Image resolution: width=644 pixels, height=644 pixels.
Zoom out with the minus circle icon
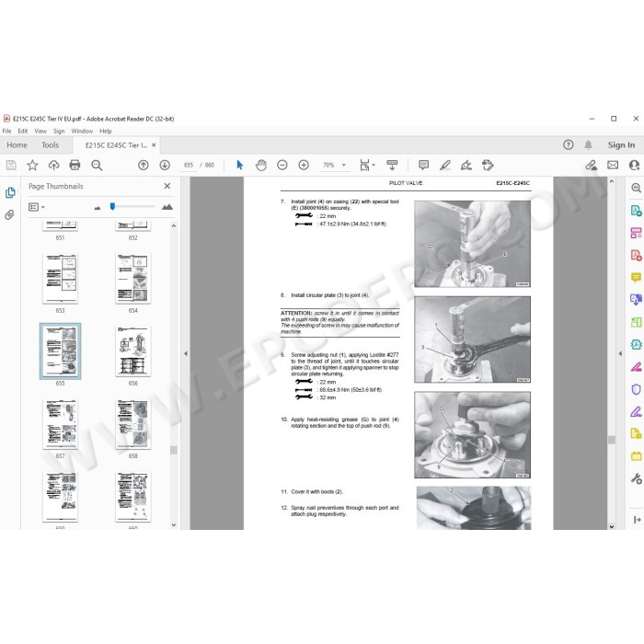tap(282, 165)
